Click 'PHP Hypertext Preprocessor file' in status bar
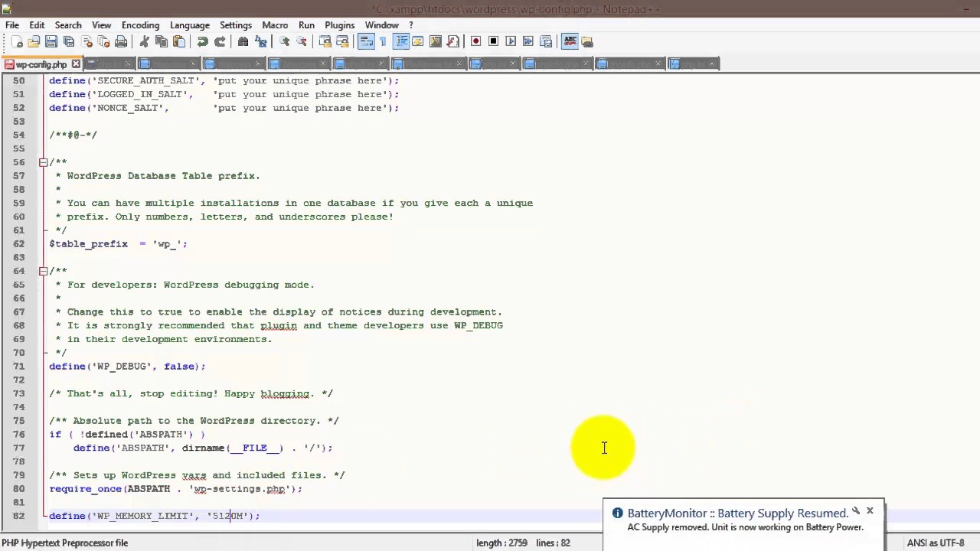The width and height of the screenshot is (980, 551). tap(65, 543)
